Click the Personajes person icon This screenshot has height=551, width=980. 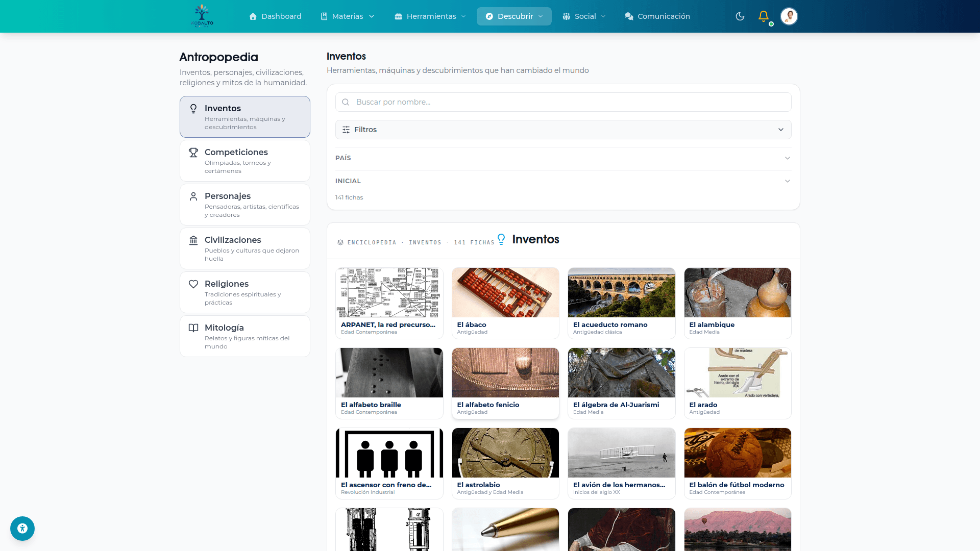(x=193, y=196)
